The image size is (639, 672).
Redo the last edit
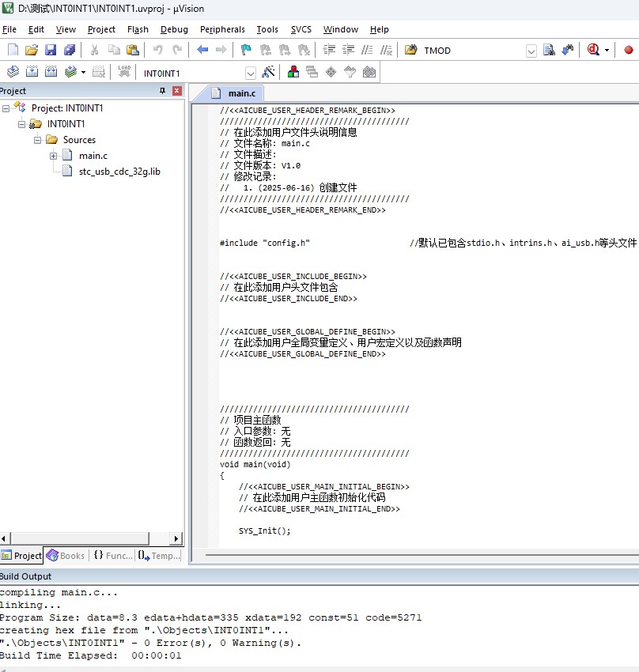[x=177, y=50]
